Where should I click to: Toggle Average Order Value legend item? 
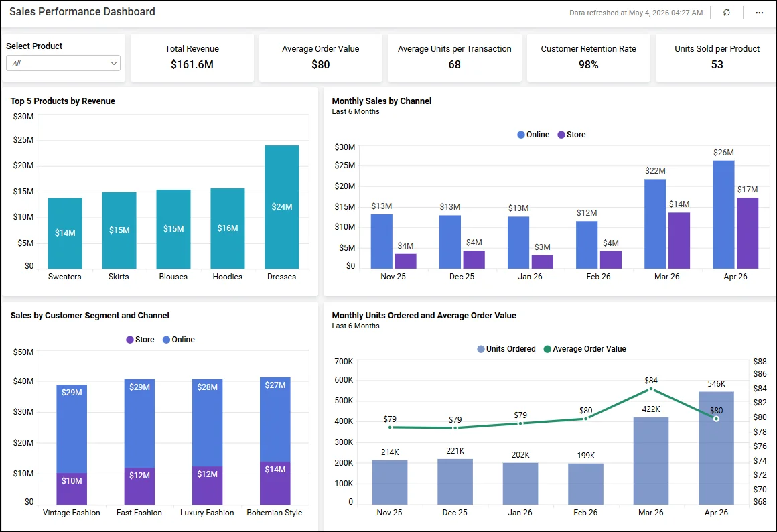[585, 349]
